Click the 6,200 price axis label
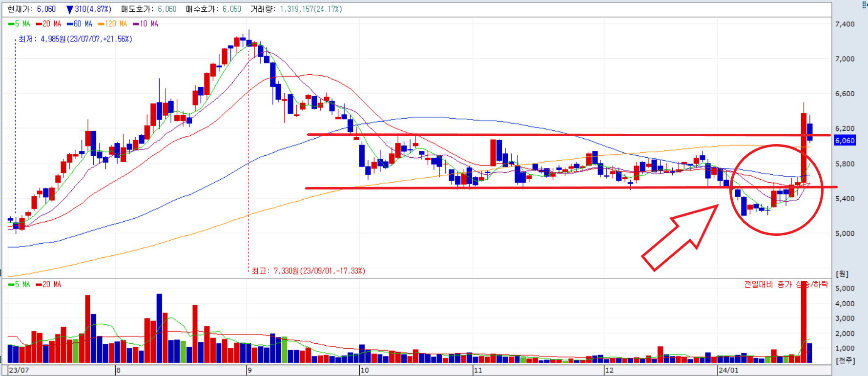Viewport: 868px width, 376px height. [845, 128]
